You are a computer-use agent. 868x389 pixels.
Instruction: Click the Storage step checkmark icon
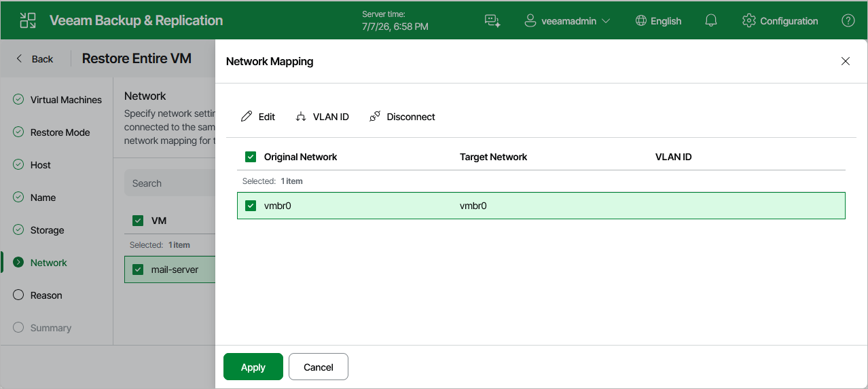(18, 230)
